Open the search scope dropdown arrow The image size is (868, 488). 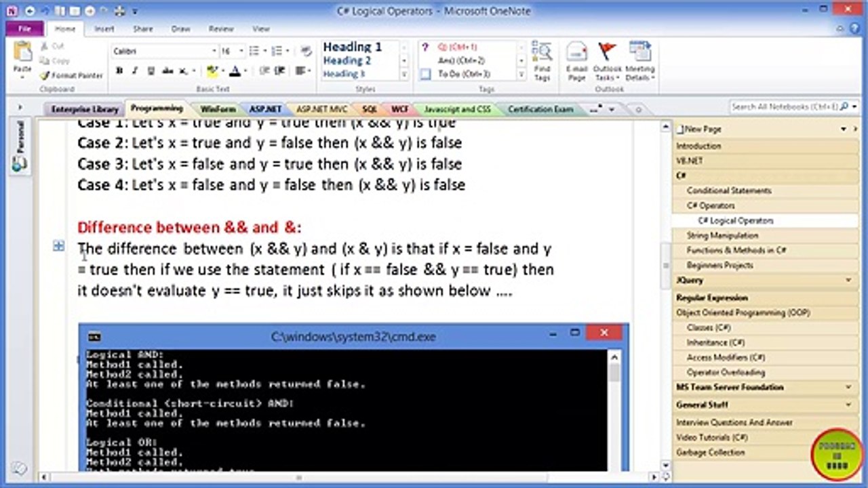(854, 107)
